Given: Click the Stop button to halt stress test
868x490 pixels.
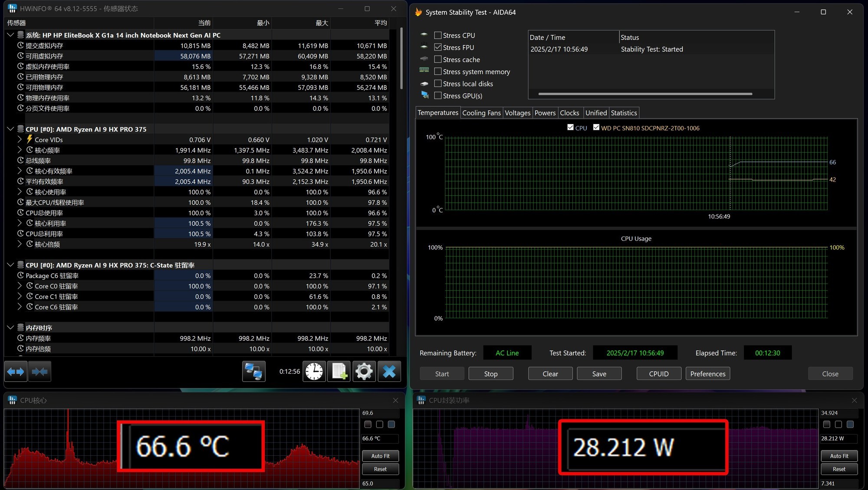Looking at the screenshot, I should coord(490,374).
